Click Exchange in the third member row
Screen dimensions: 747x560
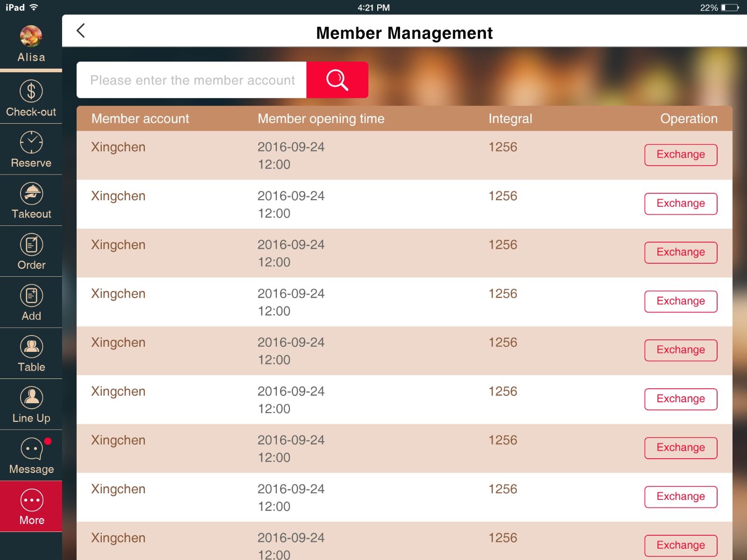(x=681, y=252)
